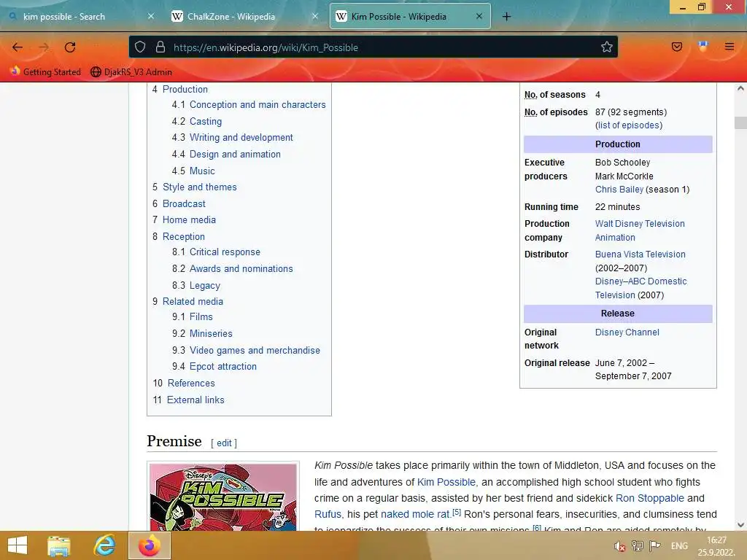
Task: Reload the page with the refresh icon
Action: pyautogui.click(x=70, y=47)
